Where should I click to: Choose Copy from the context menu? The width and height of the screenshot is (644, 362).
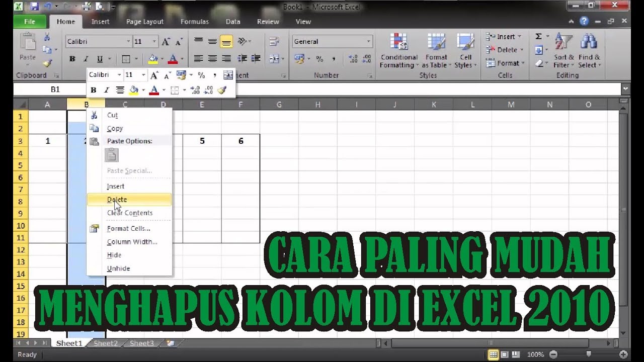[x=129, y=128]
